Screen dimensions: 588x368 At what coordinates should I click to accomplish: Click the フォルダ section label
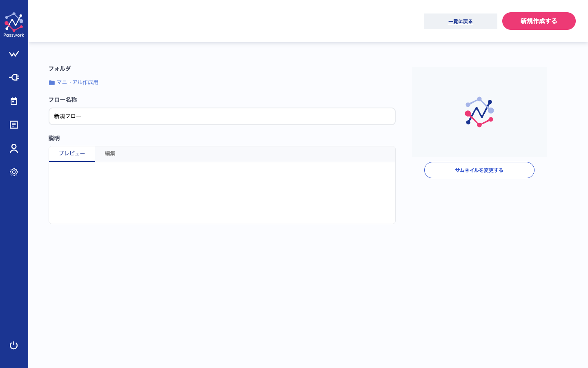point(60,69)
